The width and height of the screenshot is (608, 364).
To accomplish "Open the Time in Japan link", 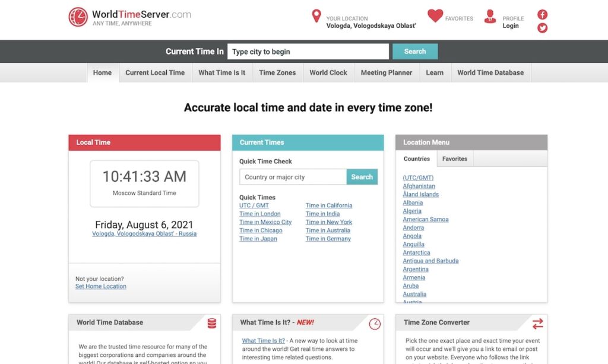I will pos(258,239).
